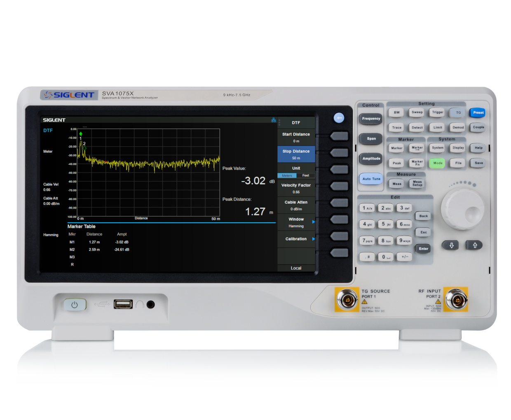Click the Local softkey label
The width and height of the screenshot is (511, 420).
pos(296,268)
